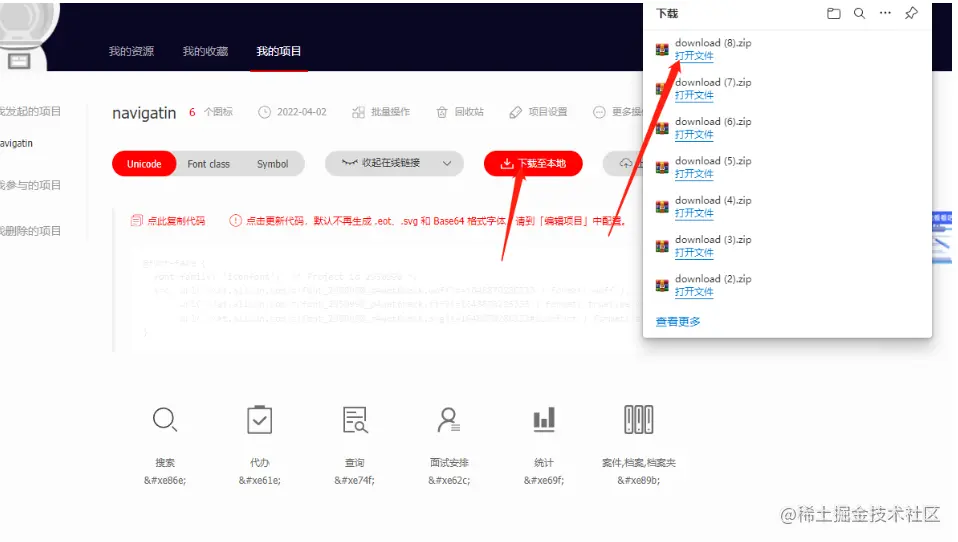Click download (4).zip file name
Image resolution: width=958 pixels, height=542 pixels.
pyautogui.click(x=713, y=200)
